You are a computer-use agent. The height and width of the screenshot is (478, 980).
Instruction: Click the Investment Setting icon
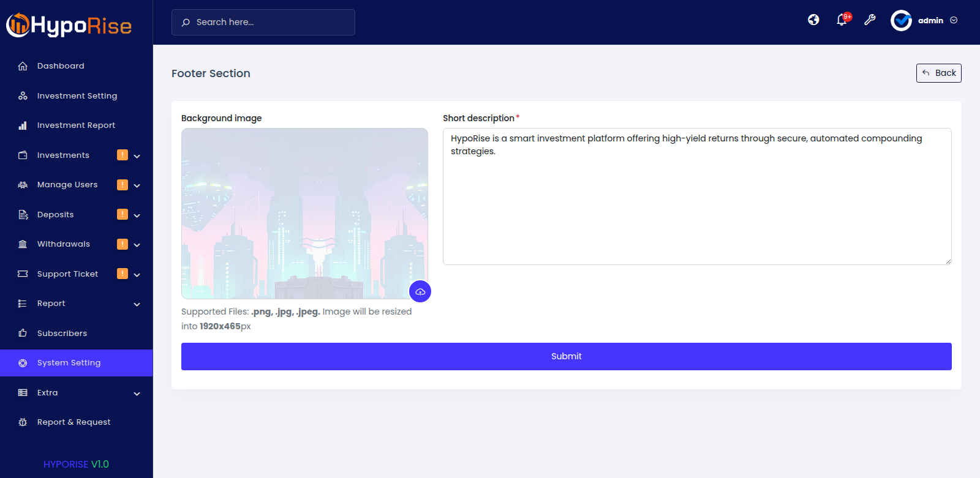click(23, 96)
